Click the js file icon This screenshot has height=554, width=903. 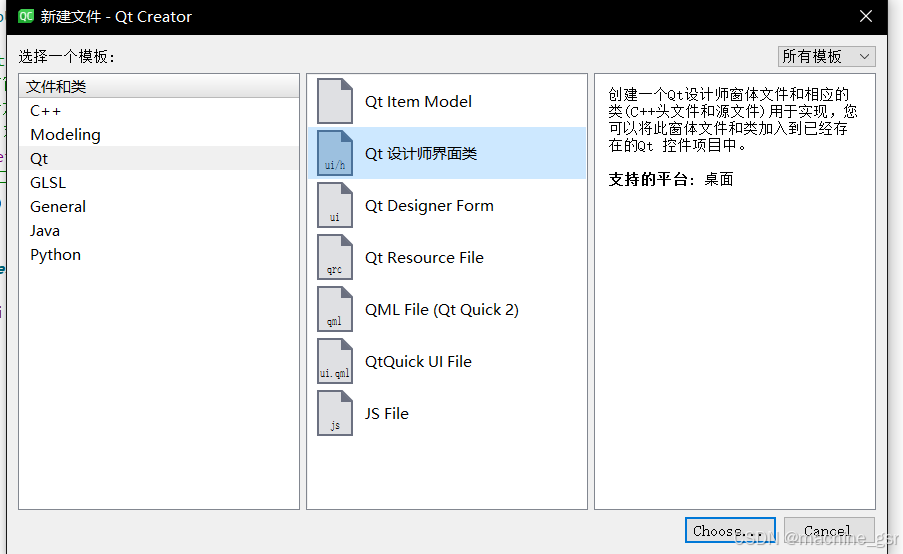click(335, 413)
